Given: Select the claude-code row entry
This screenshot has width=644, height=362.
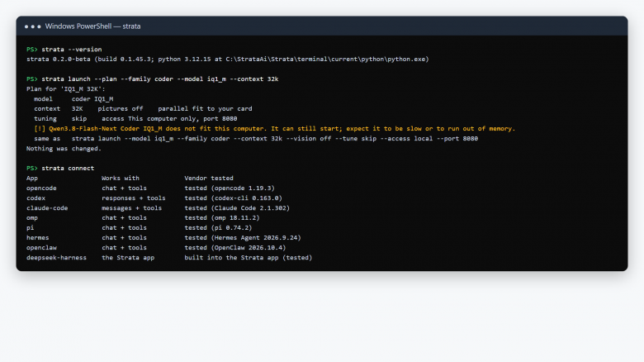Looking at the screenshot, I should point(158,208).
